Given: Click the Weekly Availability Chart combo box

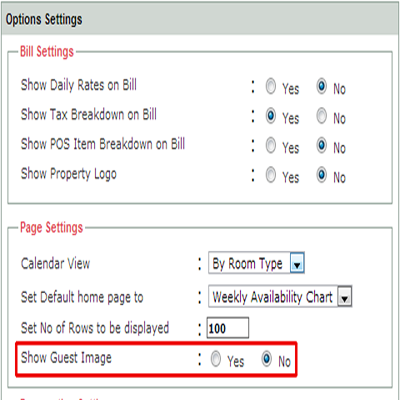Looking at the screenshot, I should 280,296.
